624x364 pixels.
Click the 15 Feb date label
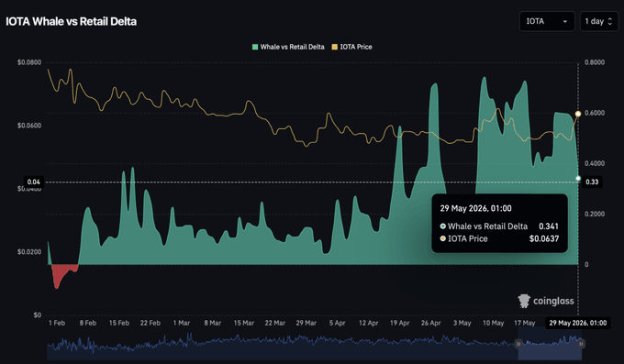pyautogui.click(x=119, y=323)
